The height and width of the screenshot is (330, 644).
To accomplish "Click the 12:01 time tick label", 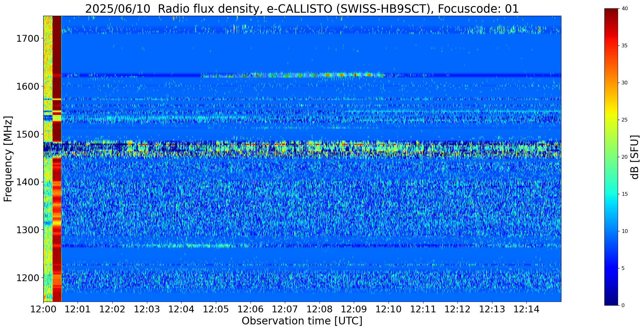I will tap(78, 309).
